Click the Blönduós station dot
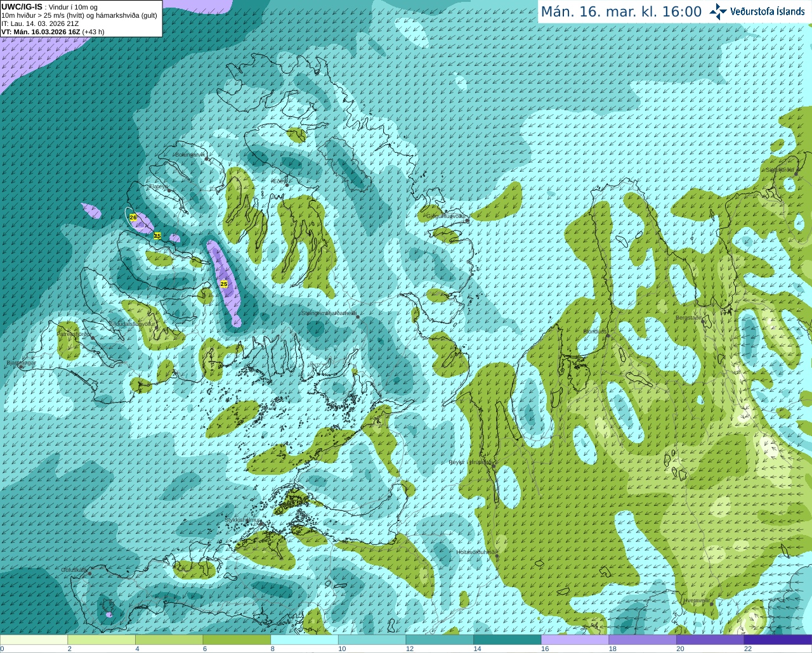Viewport: 812px width, 653px height. 607,336
